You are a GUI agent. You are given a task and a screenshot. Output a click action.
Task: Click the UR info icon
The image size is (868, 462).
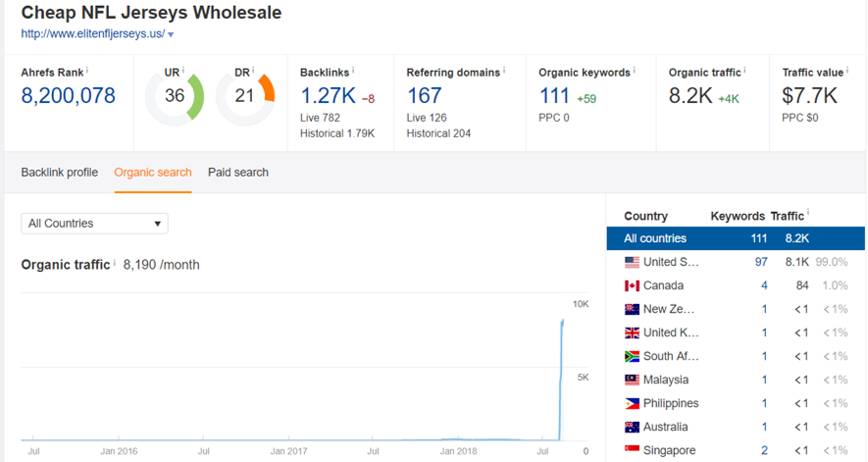(x=183, y=71)
